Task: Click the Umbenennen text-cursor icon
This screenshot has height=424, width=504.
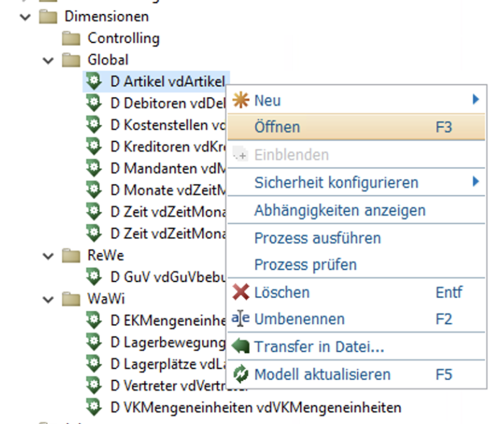Action: point(241,319)
